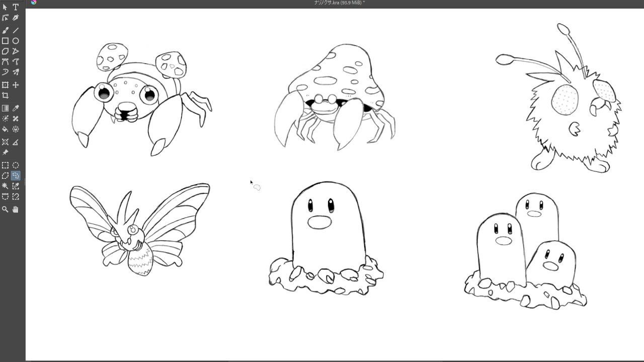Click the .kra document title text
644x362 pixels.
pyautogui.click(x=339, y=3)
